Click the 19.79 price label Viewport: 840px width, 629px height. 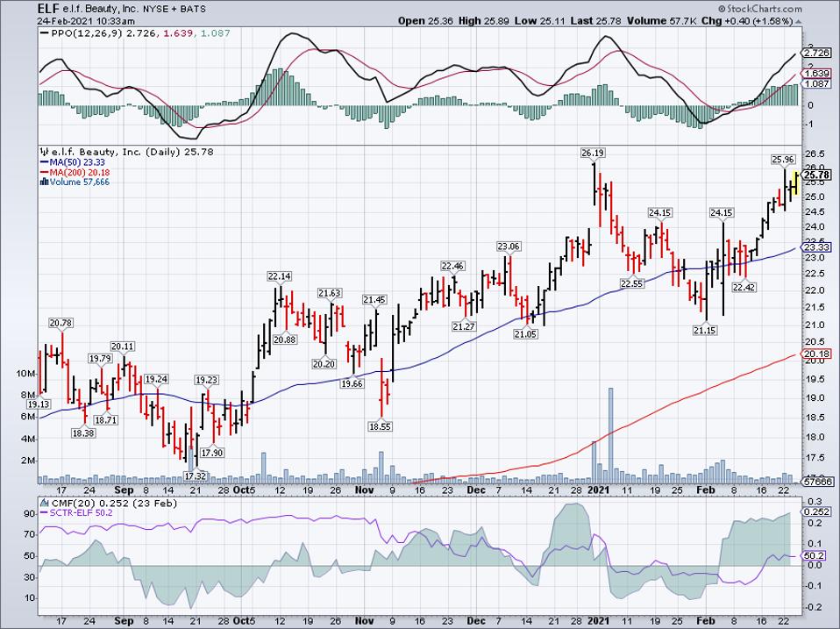(101, 359)
